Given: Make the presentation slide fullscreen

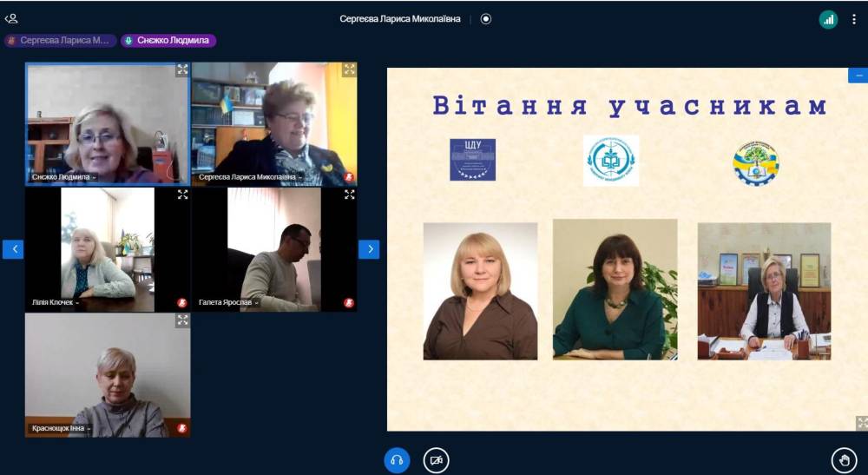Looking at the screenshot, I should coord(861,423).
